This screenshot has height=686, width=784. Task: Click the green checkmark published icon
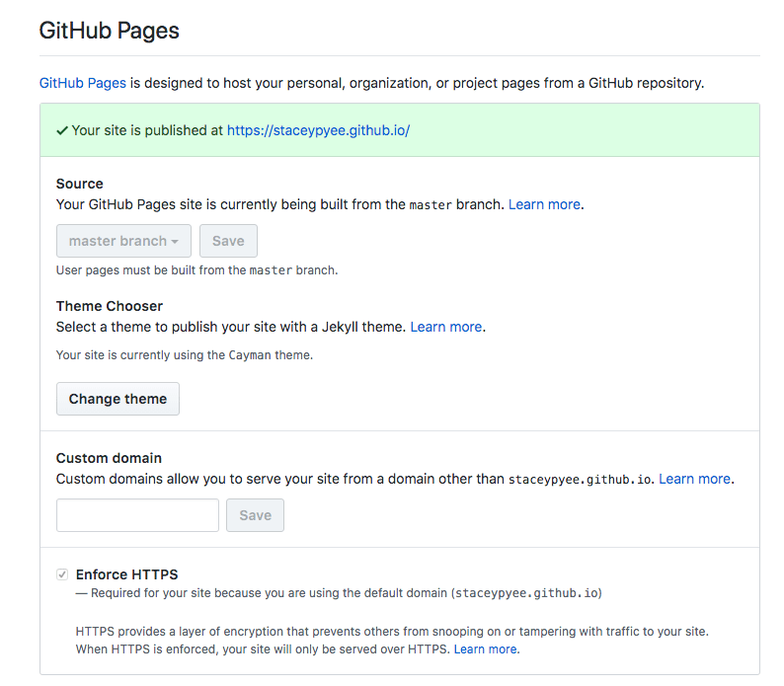[62, 131]
